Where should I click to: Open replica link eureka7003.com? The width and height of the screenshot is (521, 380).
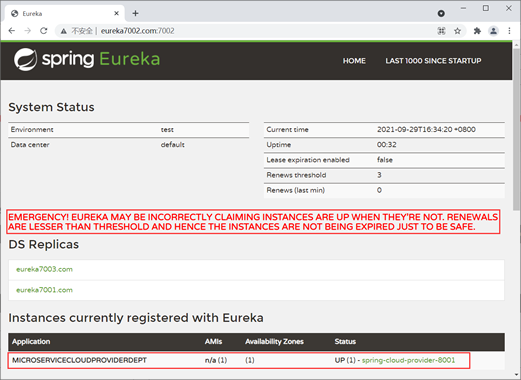tap(44, 269)
